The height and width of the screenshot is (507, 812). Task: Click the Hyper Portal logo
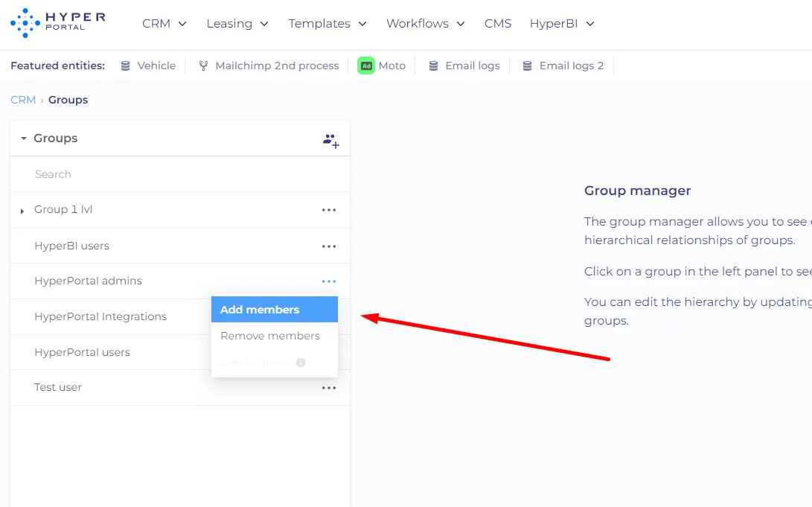(57, 23)
